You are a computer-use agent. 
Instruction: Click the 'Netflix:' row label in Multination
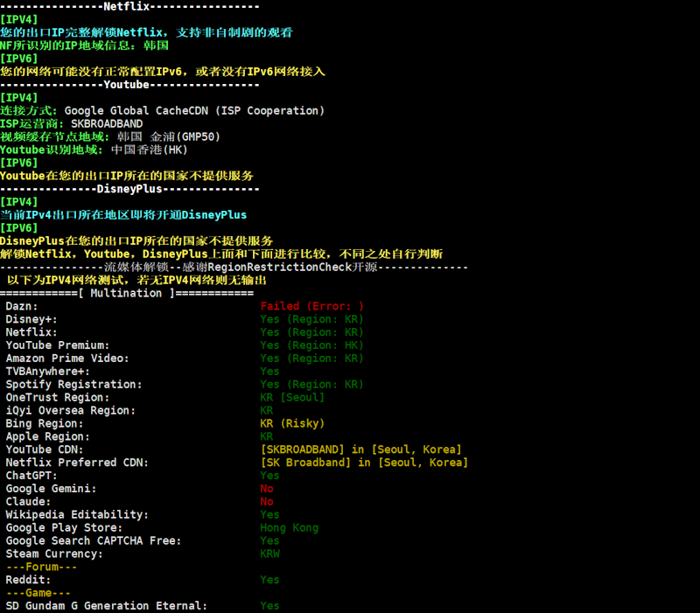click(x=31, y=332)
